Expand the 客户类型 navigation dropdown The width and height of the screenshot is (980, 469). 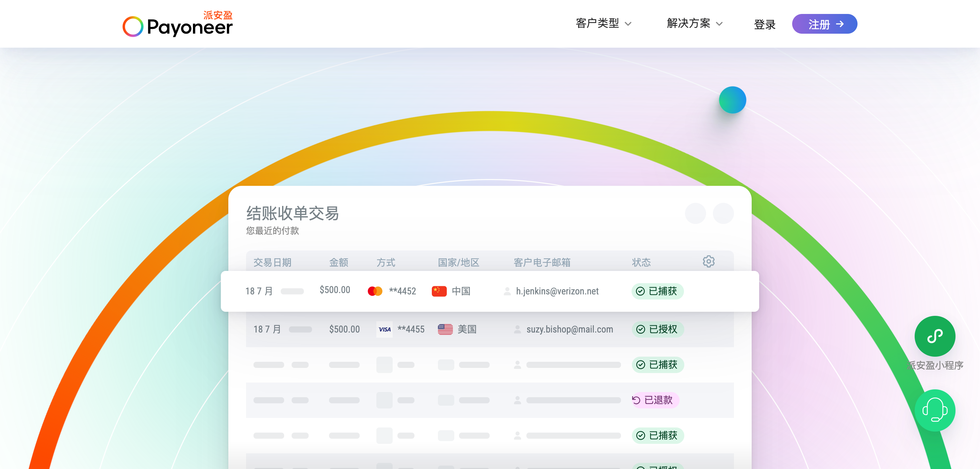603,23
